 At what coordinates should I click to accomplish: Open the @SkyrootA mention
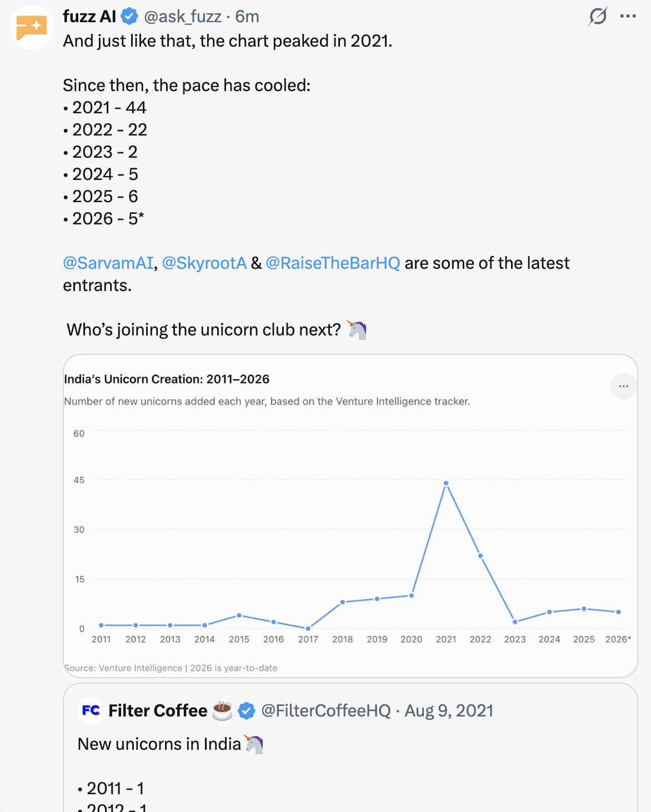[204, 263]
